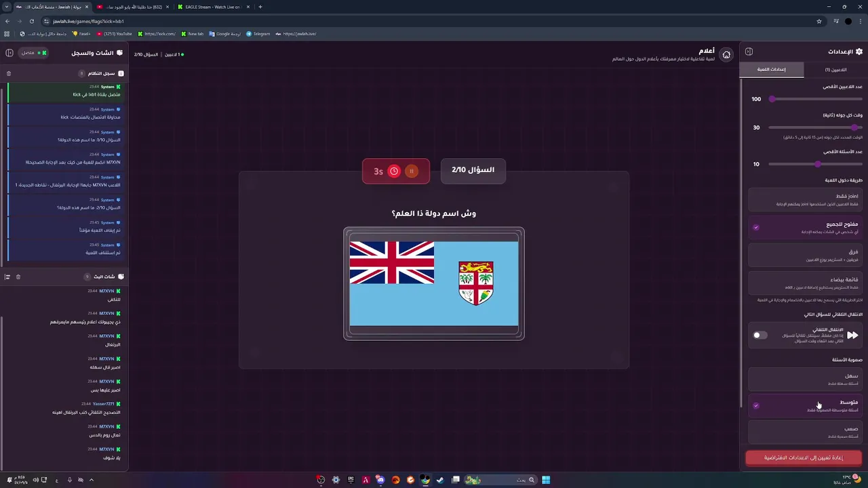Open the YouTube bookmark
The width and height of the screenshot is (868, 488).
[x=114, y=33]
